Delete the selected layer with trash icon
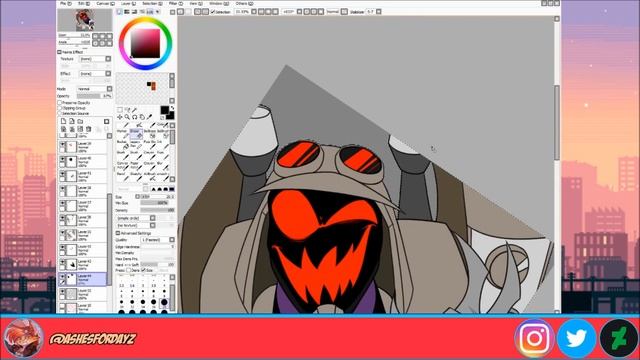 (89, 129)
